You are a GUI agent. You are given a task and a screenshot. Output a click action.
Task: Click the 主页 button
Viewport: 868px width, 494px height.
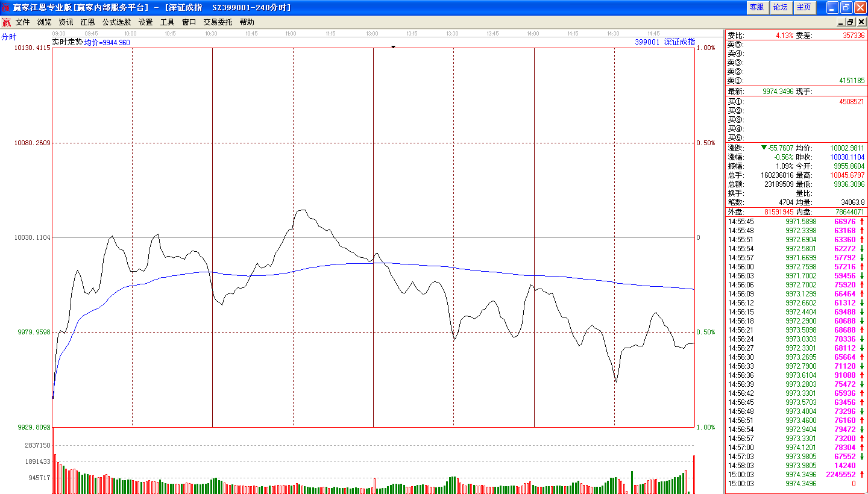(804, 7)
